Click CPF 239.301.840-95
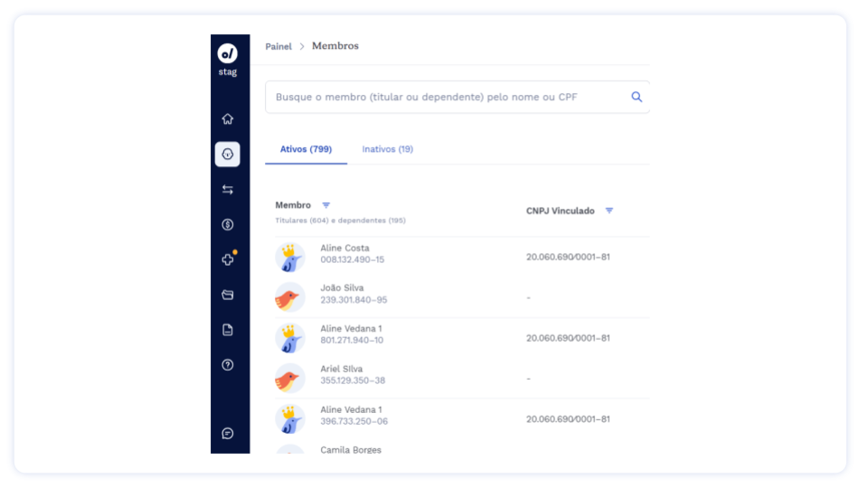 click(x=354, y=300)
